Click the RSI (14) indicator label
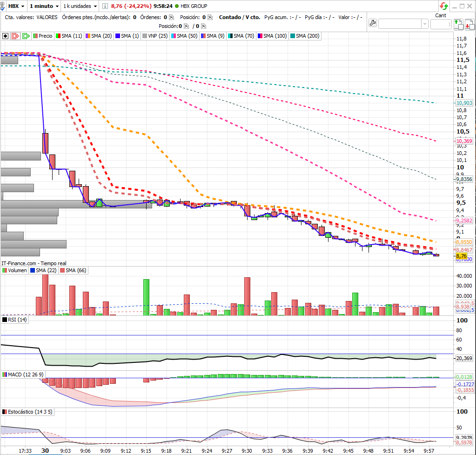 (14, 320)
